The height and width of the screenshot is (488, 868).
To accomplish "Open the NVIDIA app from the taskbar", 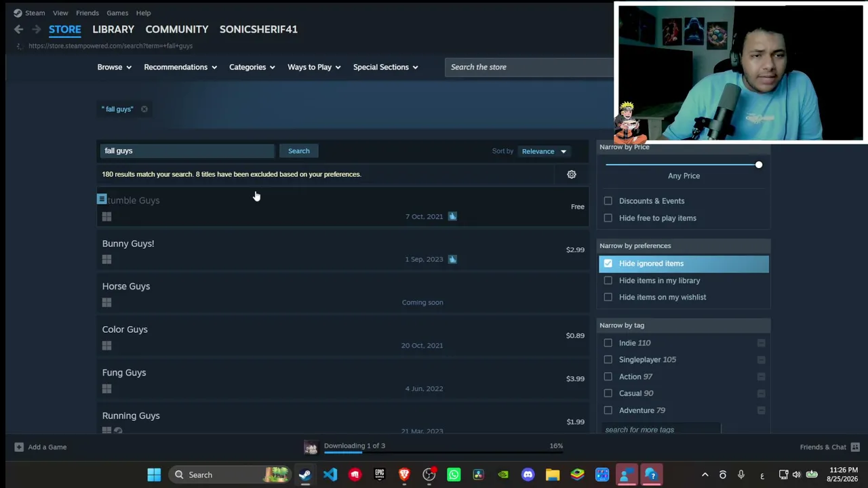I will pyautogui.click(x=503, y=475).
